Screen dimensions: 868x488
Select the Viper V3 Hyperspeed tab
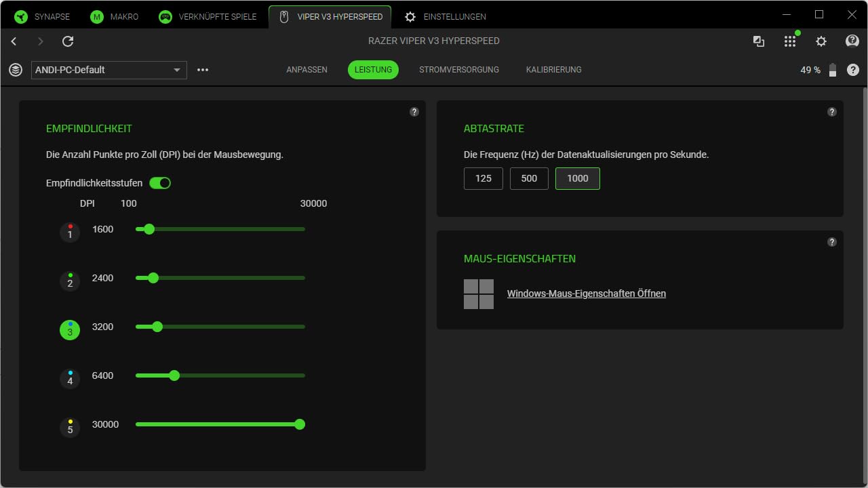[330, 16]
